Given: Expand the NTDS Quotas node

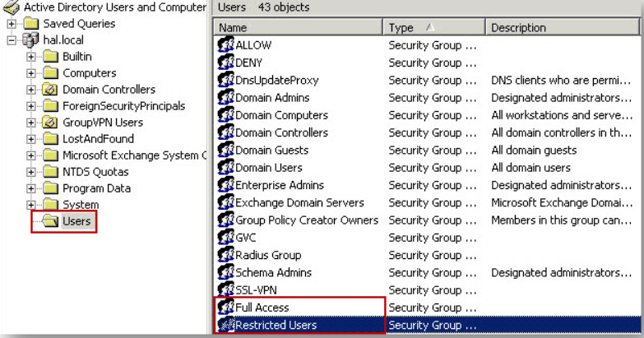Looking at the screenshot, I should [x=30, y=172].
